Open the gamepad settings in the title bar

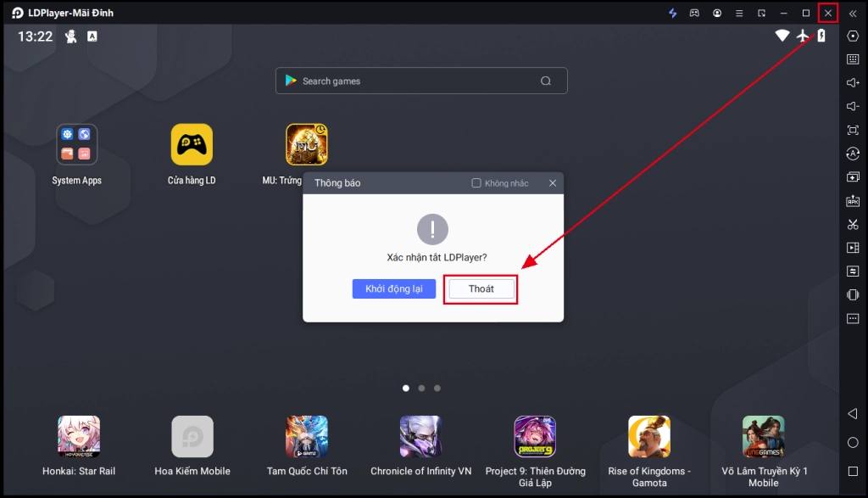[x=694, y=13]
